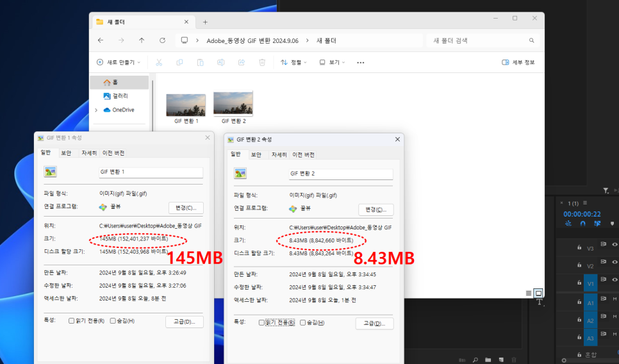Click the forward navigation arrow
The width and height of the screenshot is (619, 364).
(121, 40)
